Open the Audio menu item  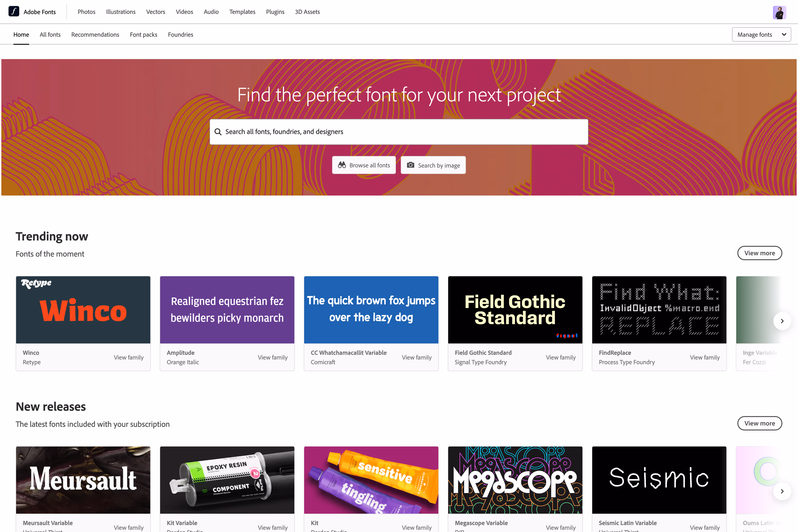coord(211,12)
